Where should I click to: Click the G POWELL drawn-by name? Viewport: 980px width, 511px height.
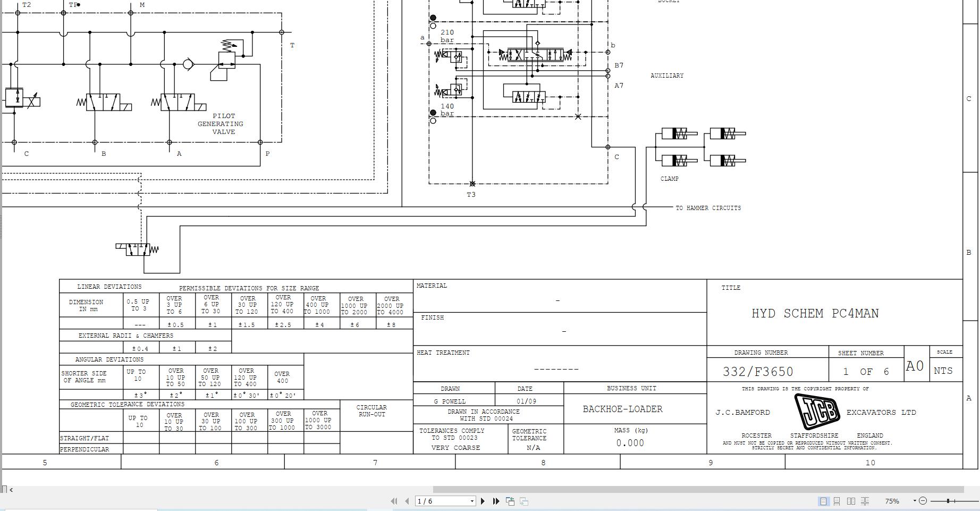pos(450,401)
